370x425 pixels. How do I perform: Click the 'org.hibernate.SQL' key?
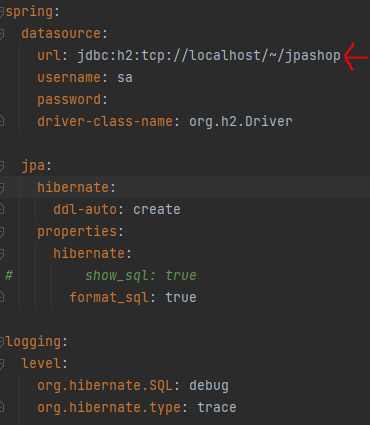(x=105, y=386)
